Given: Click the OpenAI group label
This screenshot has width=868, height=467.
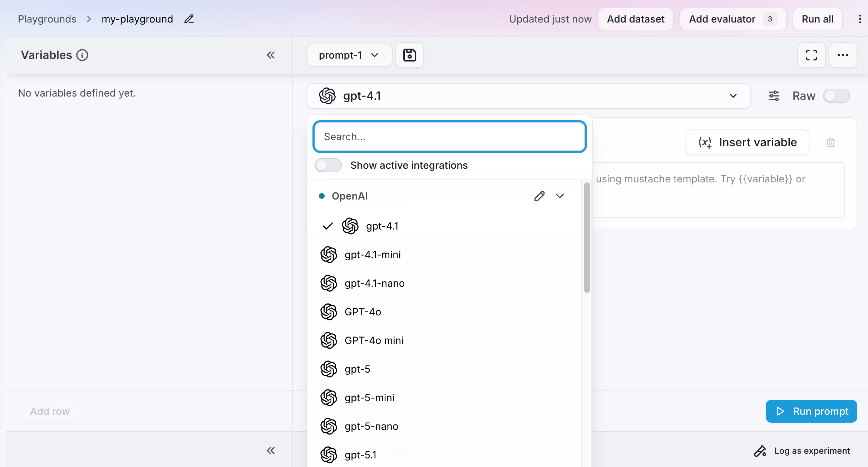Looking at the screenshot, I should pos(350,196).
